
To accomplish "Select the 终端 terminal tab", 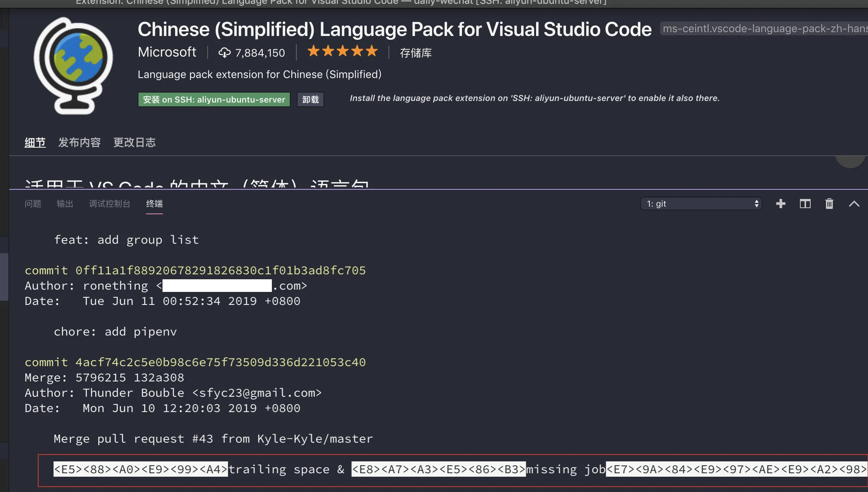I will 154,204.
